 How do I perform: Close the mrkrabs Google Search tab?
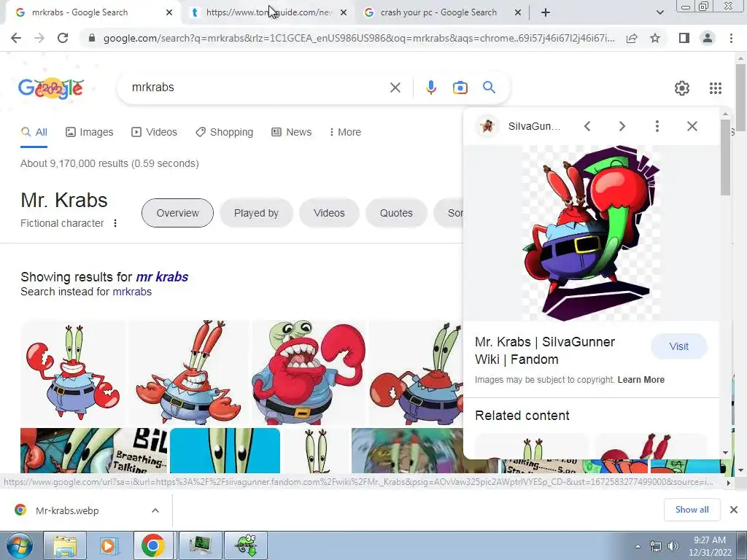point(169,13)
